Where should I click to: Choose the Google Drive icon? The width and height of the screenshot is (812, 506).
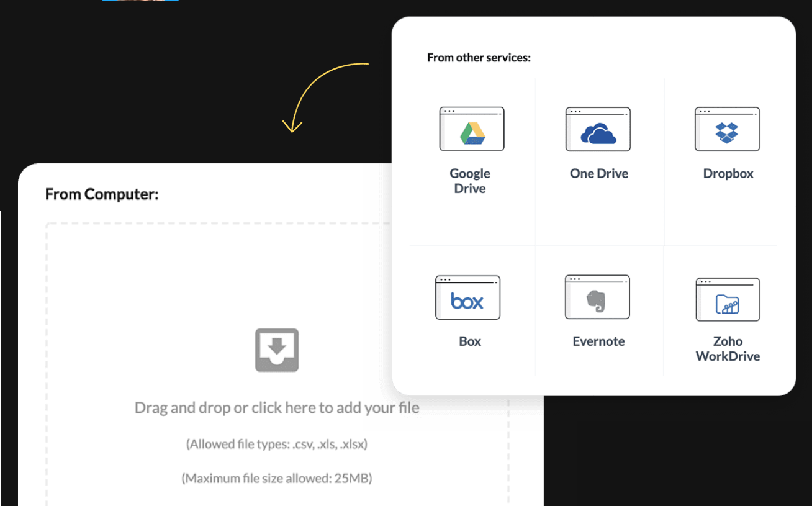coord(472,129)
